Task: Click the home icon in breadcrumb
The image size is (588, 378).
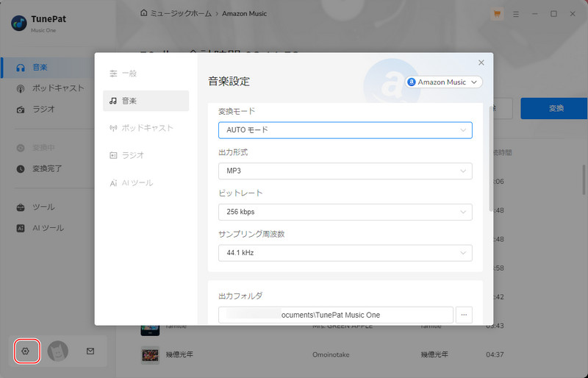Action: (143, 13)
